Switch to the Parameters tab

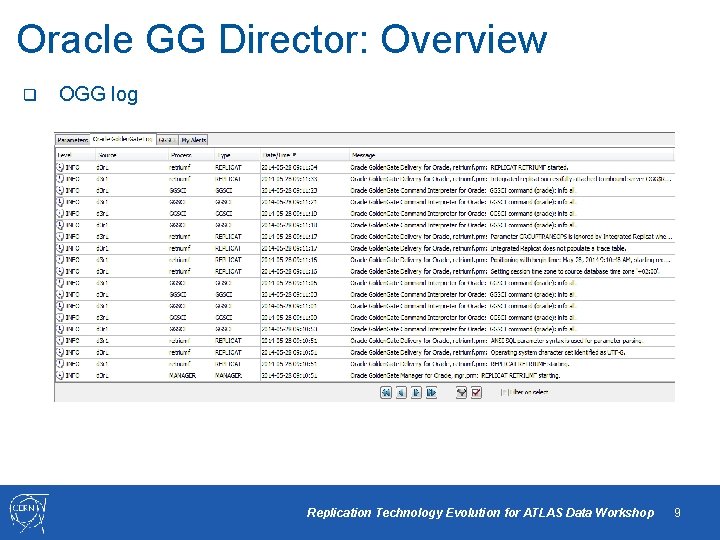pos(73,140)
